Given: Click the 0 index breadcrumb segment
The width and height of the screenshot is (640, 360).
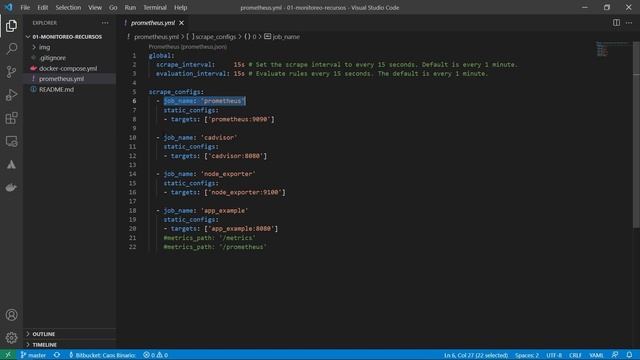Looking at the screenshot, I should pos(251,37).
